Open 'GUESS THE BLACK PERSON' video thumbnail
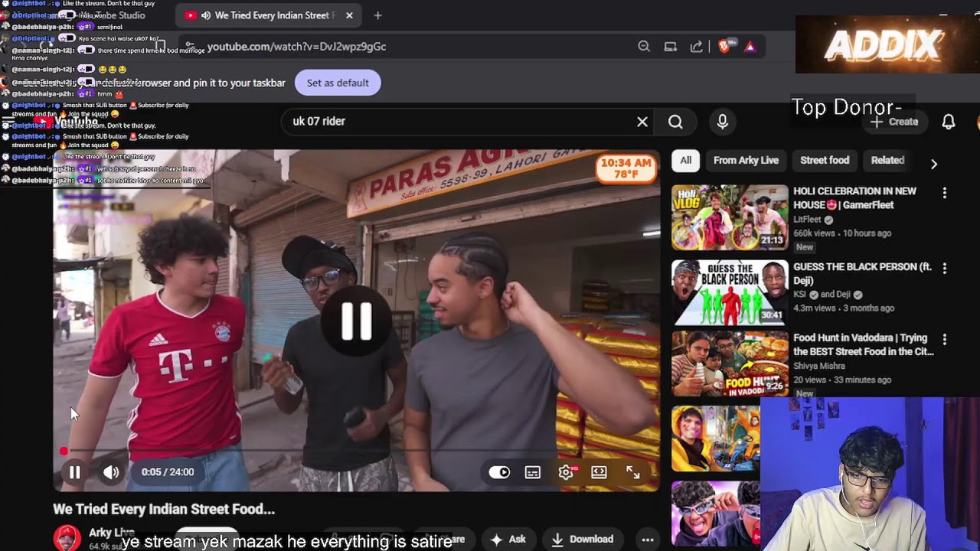The image size is (980, 551). coord(730,292)
